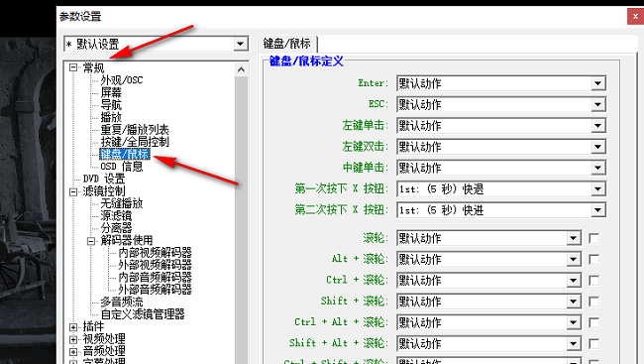644x364 pixels.
Task: Select 外观/OSC in settings tree
Action: pos(122,80)
